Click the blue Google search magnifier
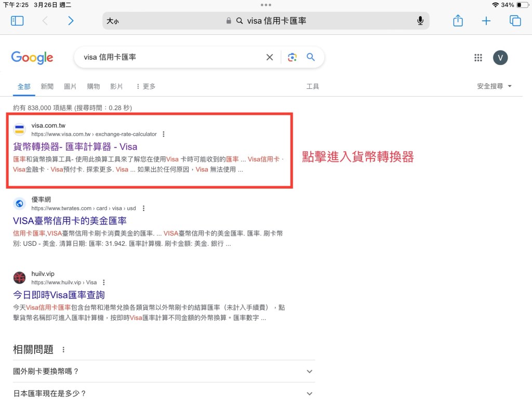The image size is (532, 399). tap(311, 58)
